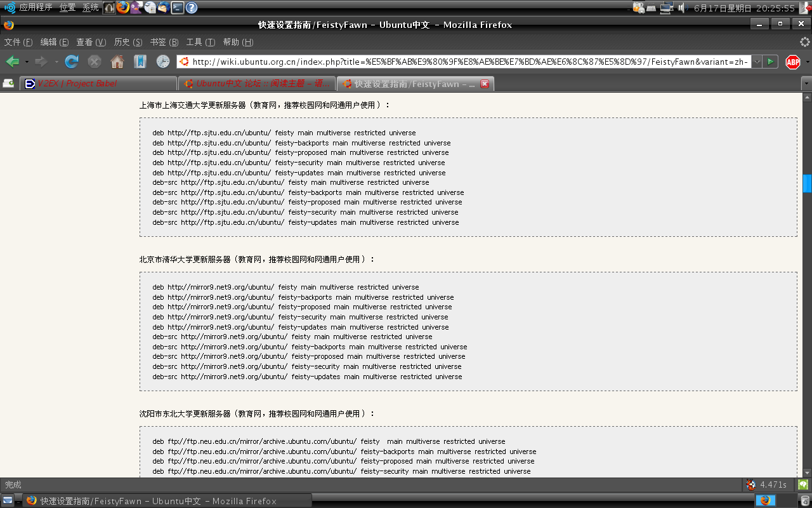
Task: Click the Fasterfox timer icon in status bar
Action: (751, 485)
